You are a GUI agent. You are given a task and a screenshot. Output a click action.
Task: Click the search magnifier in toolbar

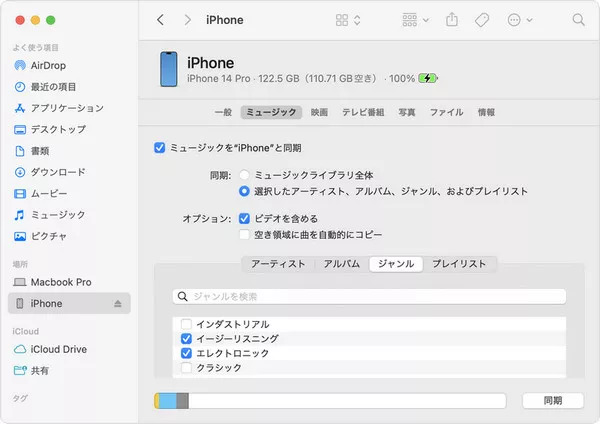pyautogui.click(x=579, y=20)
